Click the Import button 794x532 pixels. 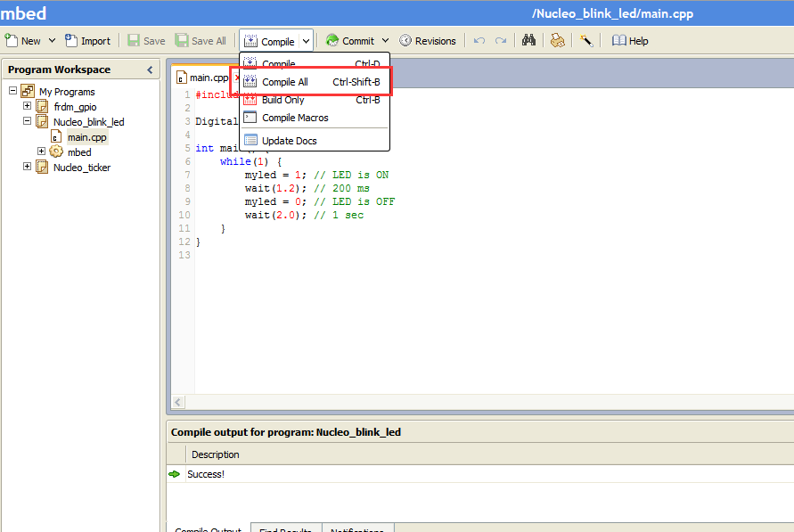[87, 41]
